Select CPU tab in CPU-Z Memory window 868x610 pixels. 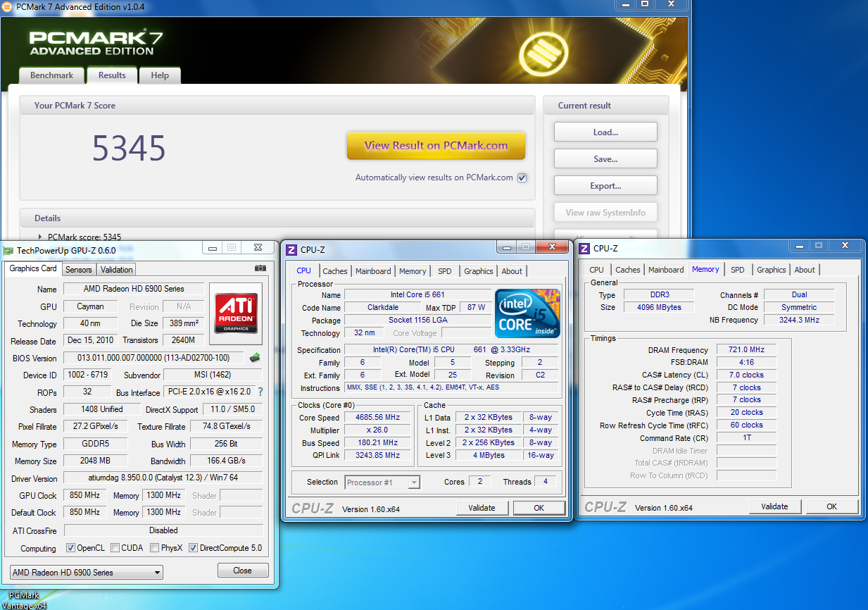pos(597,270)
